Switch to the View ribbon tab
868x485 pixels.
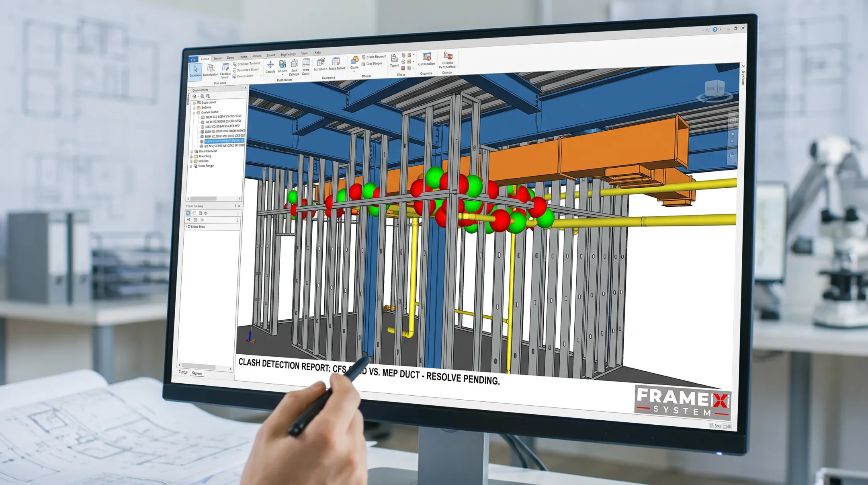[304, 53]
